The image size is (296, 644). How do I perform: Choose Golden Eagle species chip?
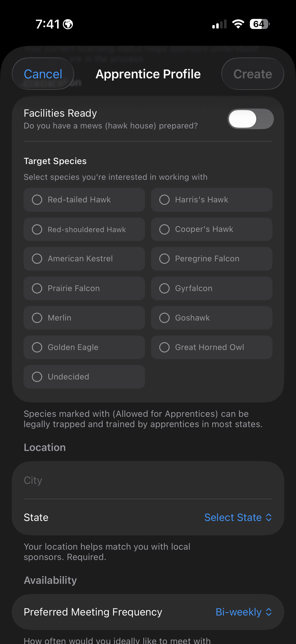[84, 347]
